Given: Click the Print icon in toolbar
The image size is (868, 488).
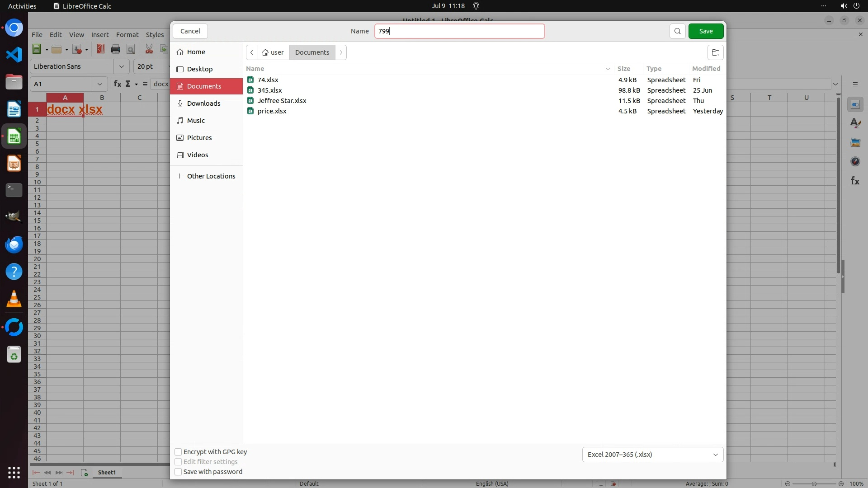Looking at the screenshot, I should (116, 49).
